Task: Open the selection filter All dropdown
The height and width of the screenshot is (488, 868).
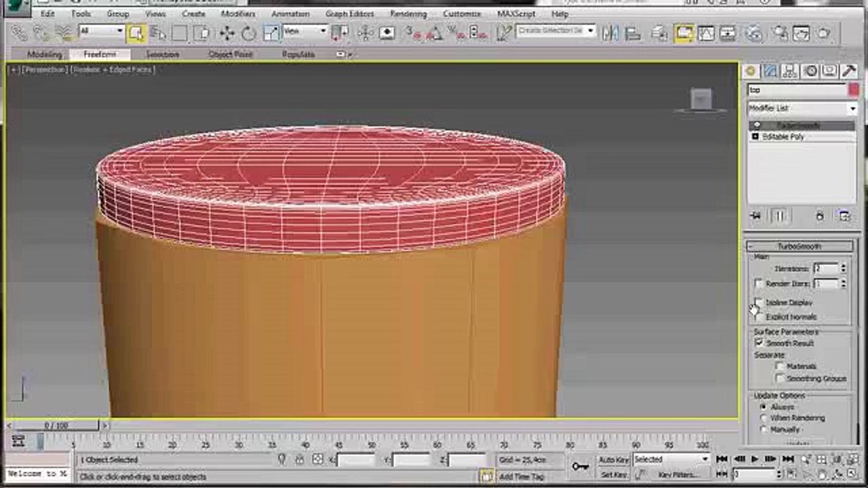Action: coord(101,30)
